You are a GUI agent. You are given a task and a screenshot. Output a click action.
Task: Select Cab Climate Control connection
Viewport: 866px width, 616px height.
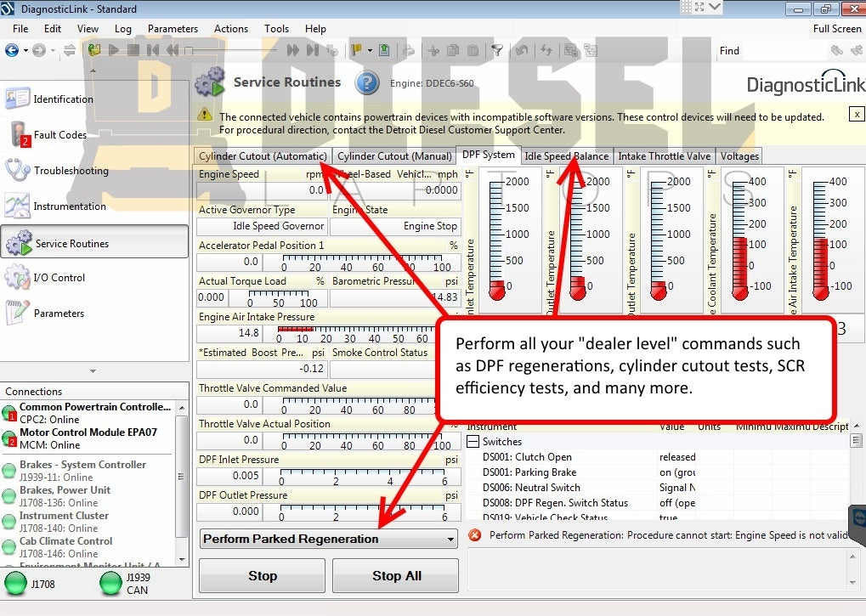(x=88, y=547)
